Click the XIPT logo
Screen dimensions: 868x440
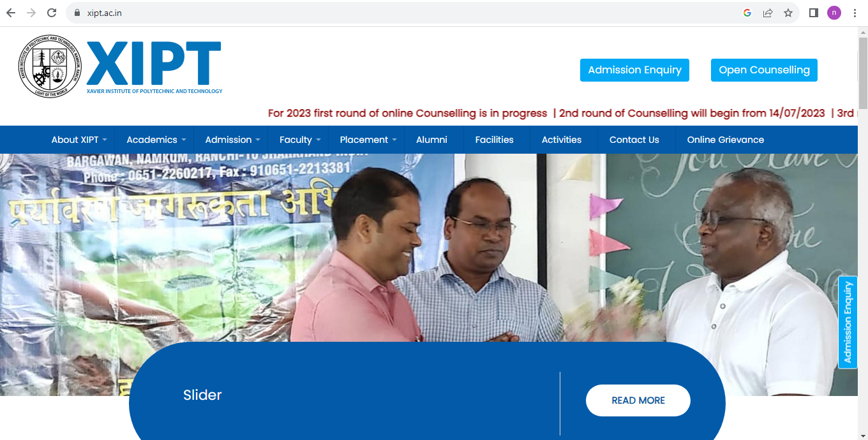pyautogui.click(x=121, y=66)
